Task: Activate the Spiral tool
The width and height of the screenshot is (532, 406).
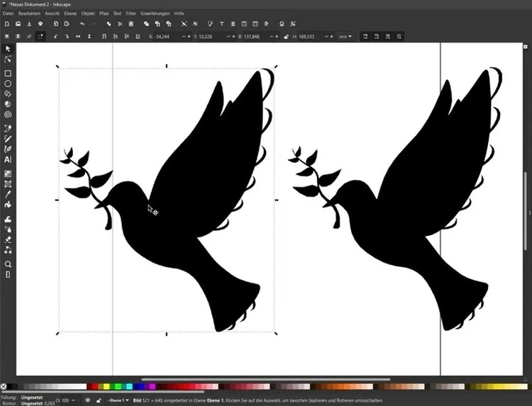Action: point(8,114)
